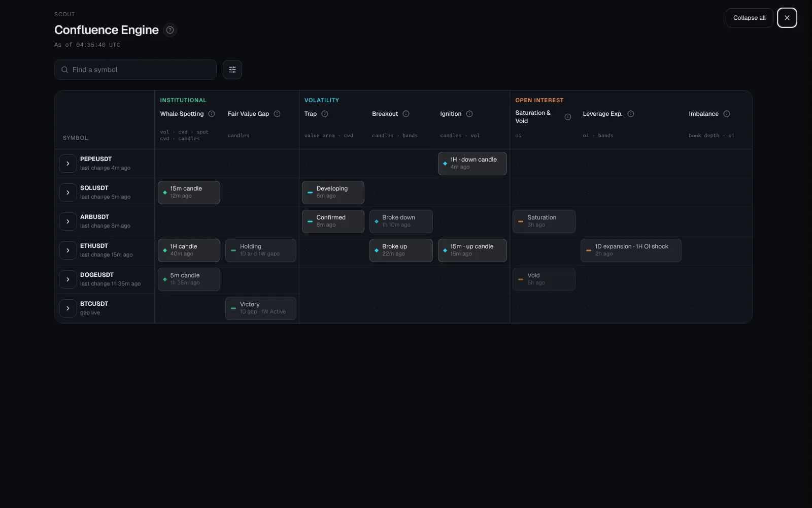Open the help icon beside Confluence Engine
812x508 pixels.
coord(170,30)
